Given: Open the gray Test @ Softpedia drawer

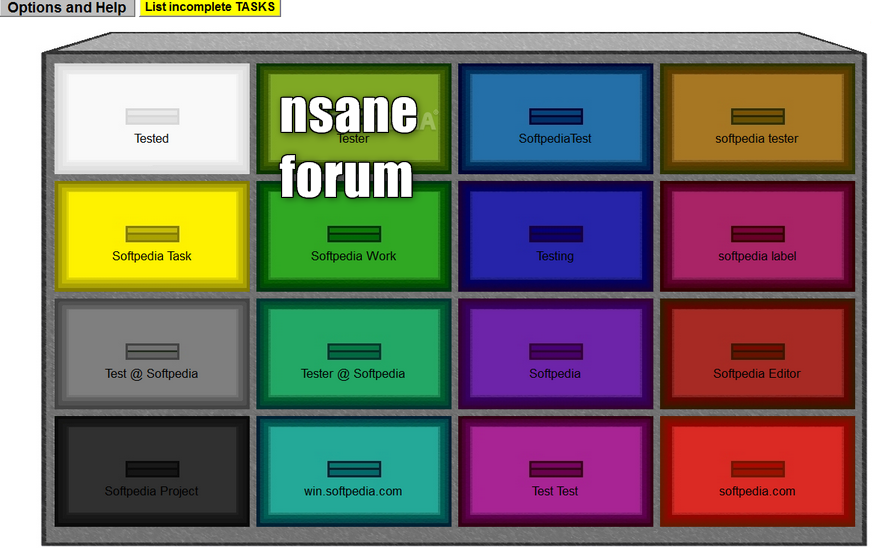Looking at the screenshot, I should [152, 354].
